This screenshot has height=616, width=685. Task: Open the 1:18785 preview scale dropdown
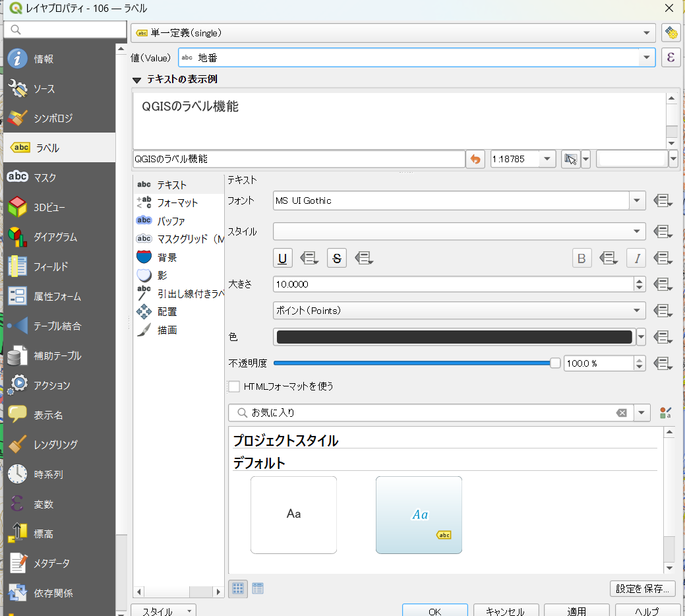click(547, 159)
